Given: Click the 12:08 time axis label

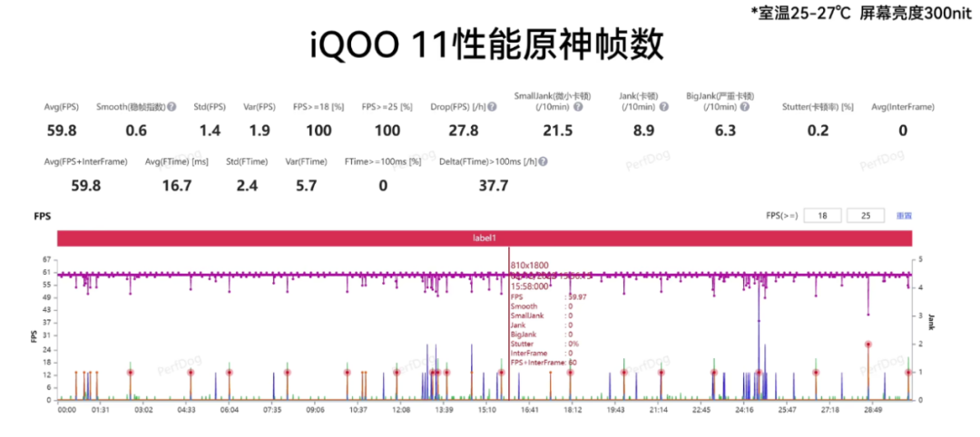Looking at the screenshot, I should [401, 410].
